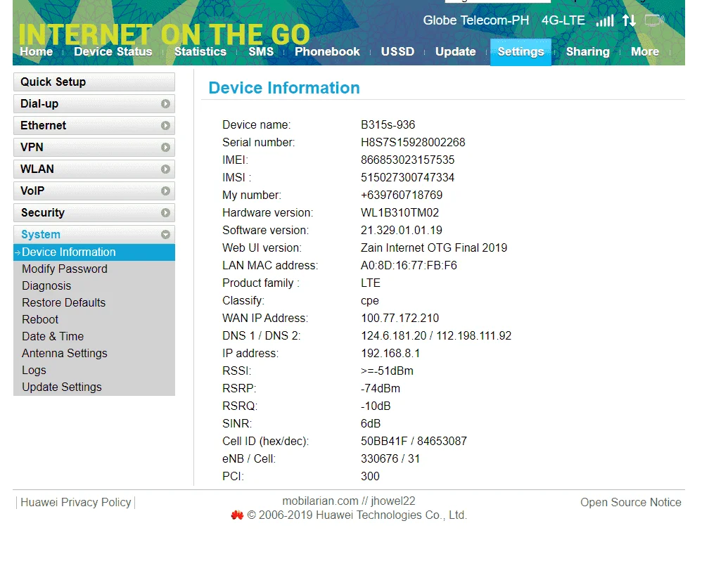The image size is (728, 566).
Task: Open the Update tab
Action: click(x=456, y=51)
